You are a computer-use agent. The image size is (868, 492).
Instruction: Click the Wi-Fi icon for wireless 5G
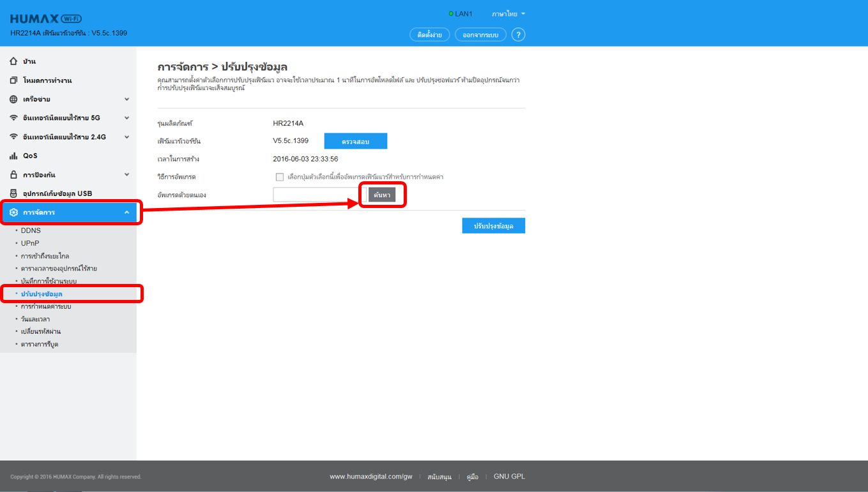pos(13,118)
